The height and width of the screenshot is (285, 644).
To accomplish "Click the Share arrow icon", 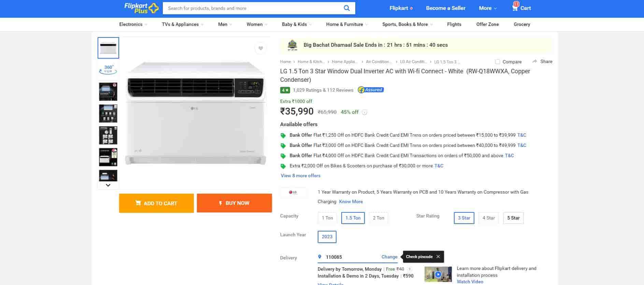I will (534, 61).
